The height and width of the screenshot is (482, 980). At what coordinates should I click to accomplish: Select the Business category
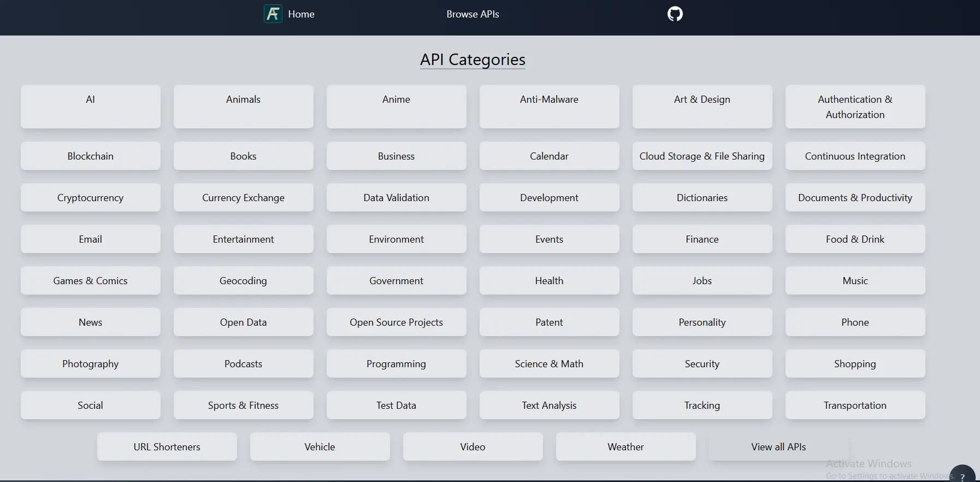coord(397,156)
